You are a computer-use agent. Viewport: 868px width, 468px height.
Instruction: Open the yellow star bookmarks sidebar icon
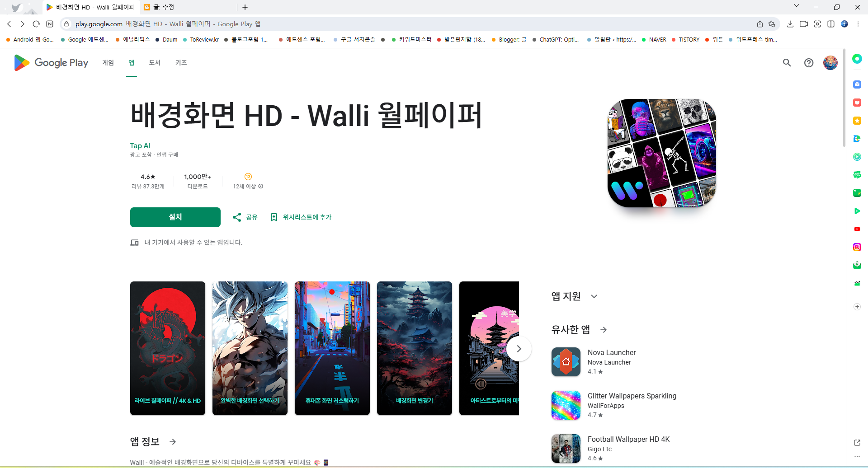tap(857, 121)
